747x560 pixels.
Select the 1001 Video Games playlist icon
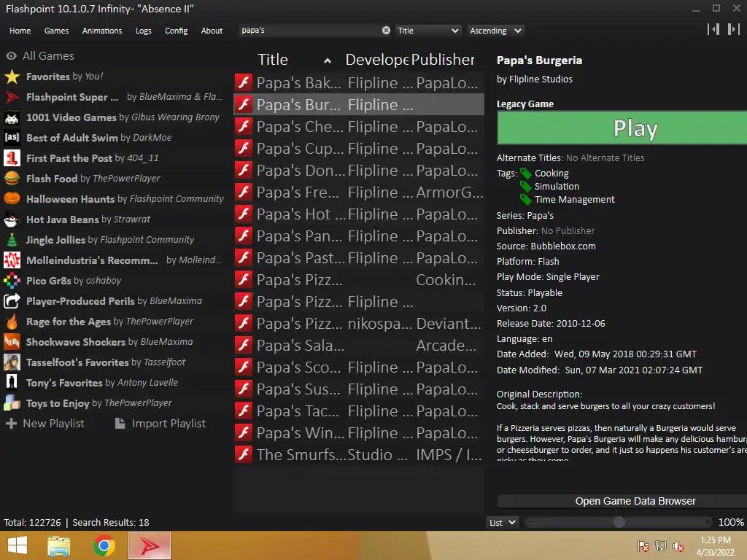[x=12, y=117]
